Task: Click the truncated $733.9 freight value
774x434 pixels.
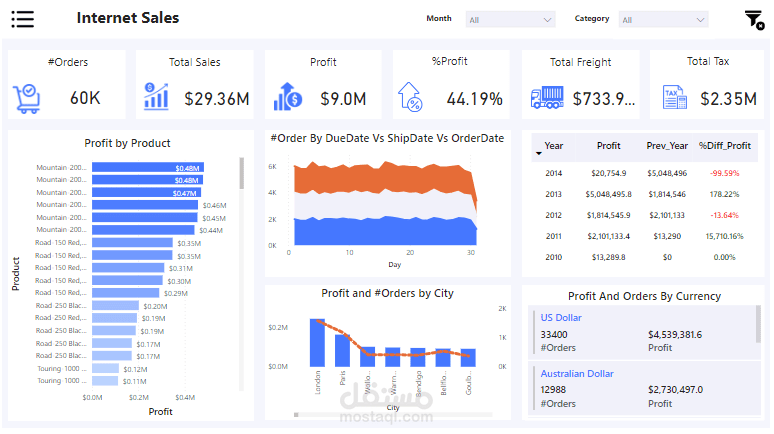Action: tap(604, 99)
